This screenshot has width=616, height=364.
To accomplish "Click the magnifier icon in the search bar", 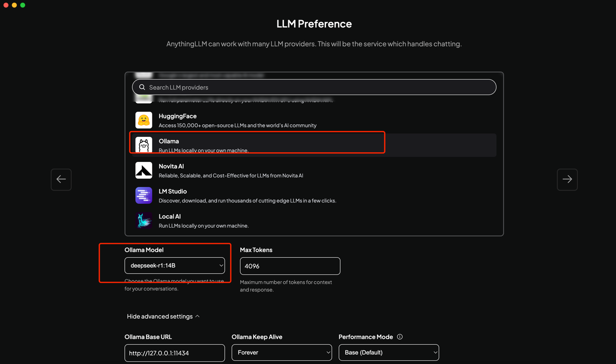I will click(142, 87).
